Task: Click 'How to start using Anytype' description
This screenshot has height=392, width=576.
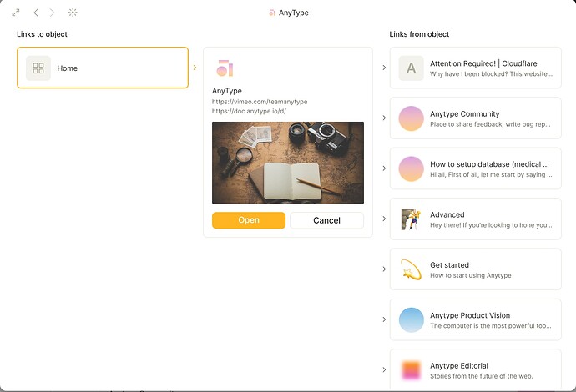Action: 471,275
